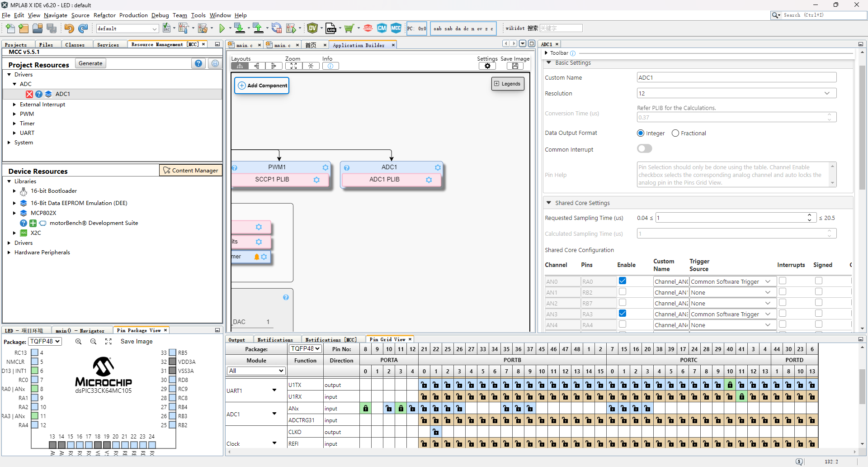
Task: Collapse Basic Settings section
Action: coord(549,62)
